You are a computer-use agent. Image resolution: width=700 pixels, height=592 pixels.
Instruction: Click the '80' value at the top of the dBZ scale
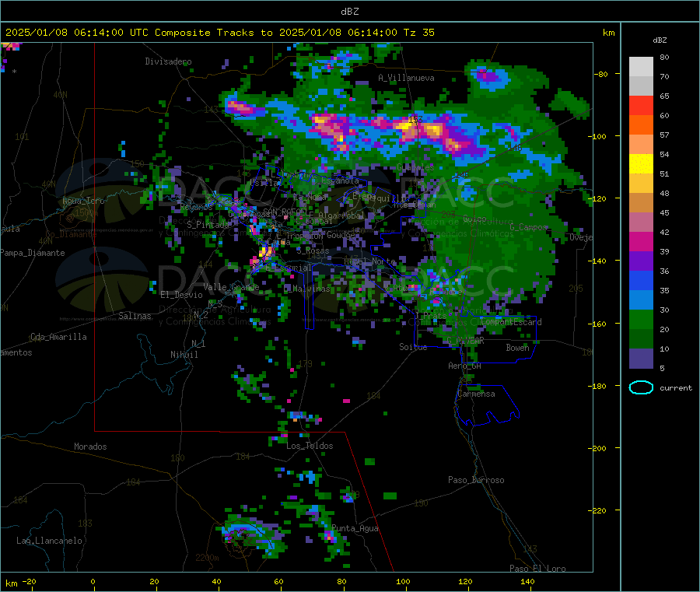[x=664, y=57]
